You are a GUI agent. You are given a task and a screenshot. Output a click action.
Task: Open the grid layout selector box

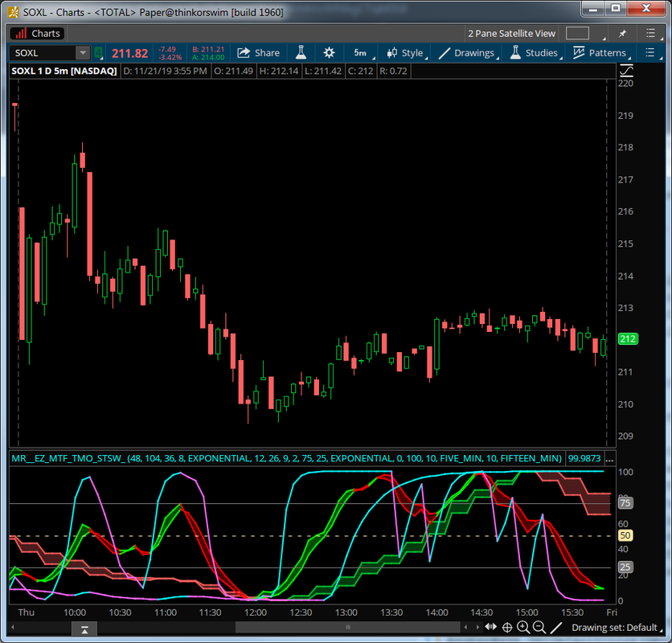577,33
